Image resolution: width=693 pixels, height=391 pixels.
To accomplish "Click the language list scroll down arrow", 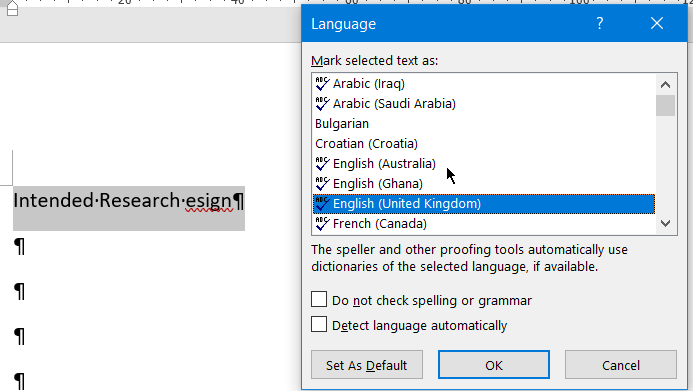I will click(x=665, y=224).
